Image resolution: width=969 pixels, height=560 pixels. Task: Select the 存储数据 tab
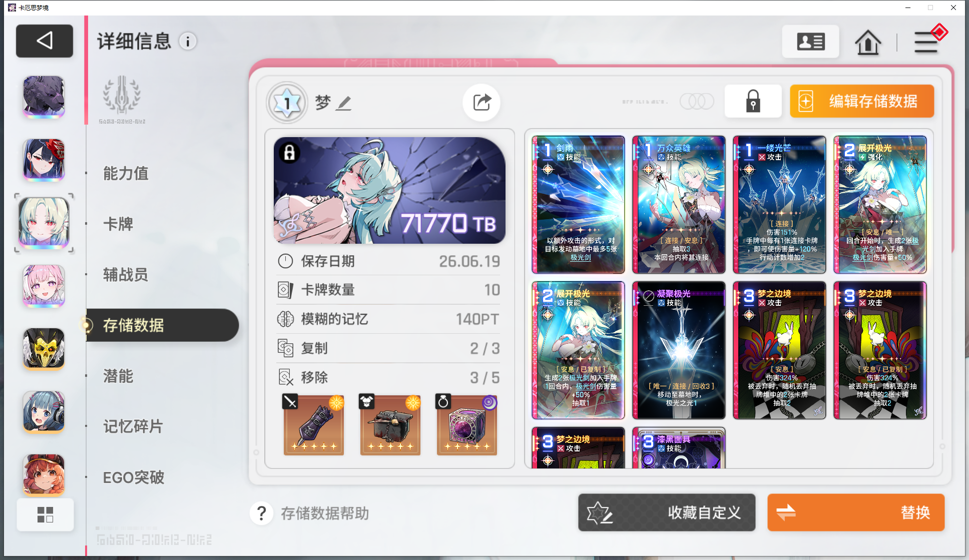pyautogui.click(x=162, y=325)
